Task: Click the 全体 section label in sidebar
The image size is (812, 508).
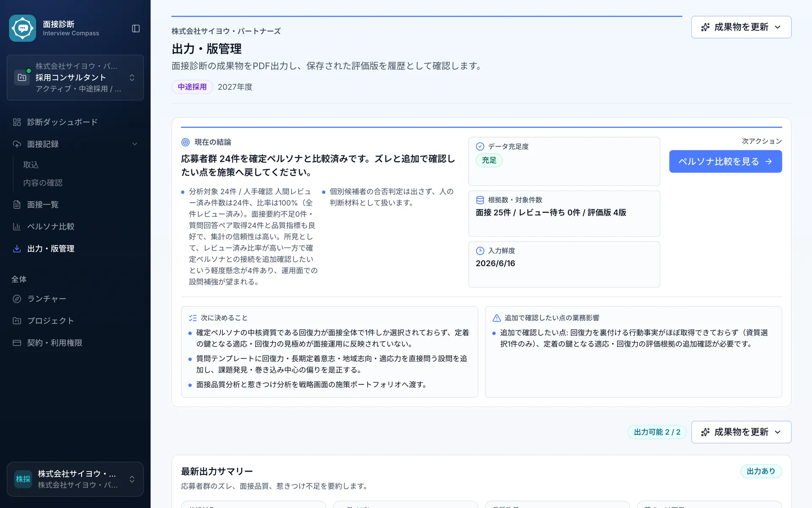Action: pyautogui.click(x=19, y=279)
